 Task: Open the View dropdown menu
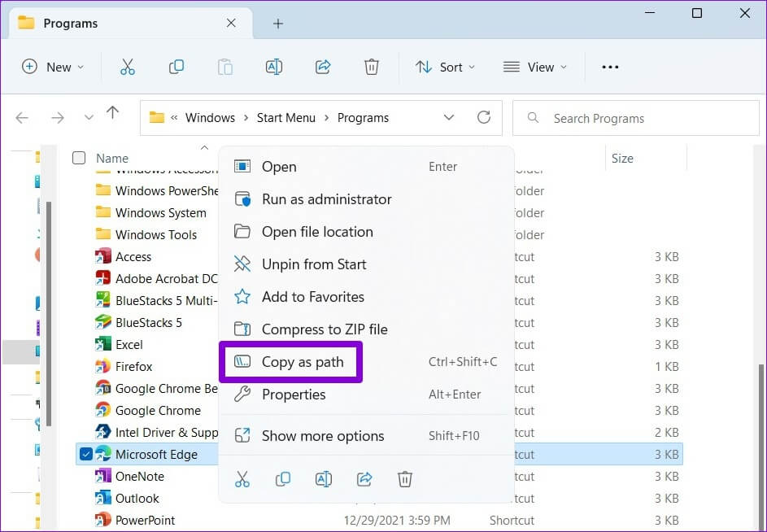click(x=534, y=67)
